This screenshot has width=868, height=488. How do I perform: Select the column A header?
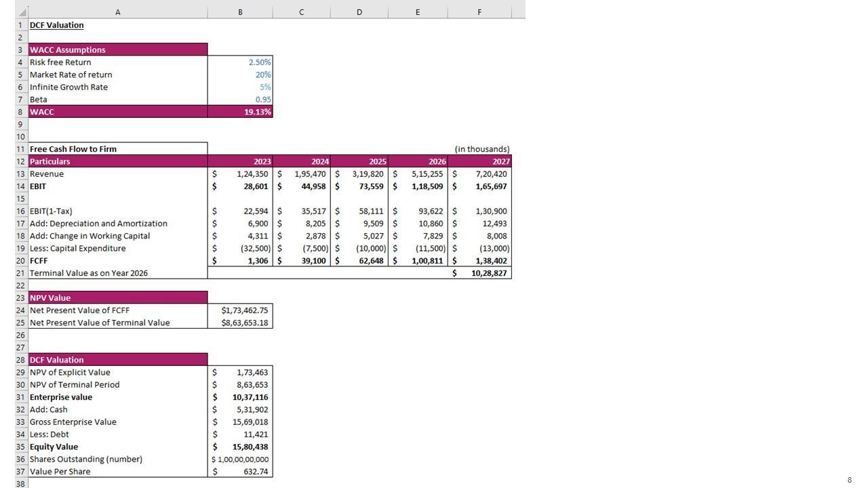pyautogui.click(x=117, y=12)
